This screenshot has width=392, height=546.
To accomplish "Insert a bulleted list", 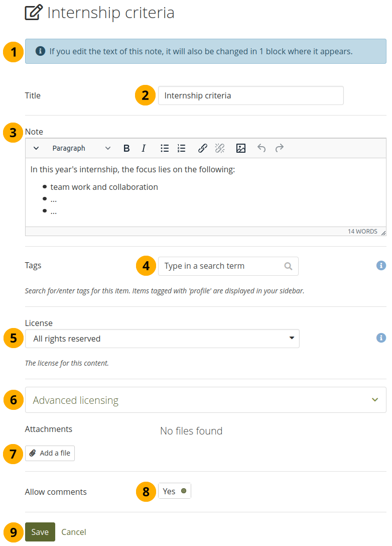I will [165, 148].
